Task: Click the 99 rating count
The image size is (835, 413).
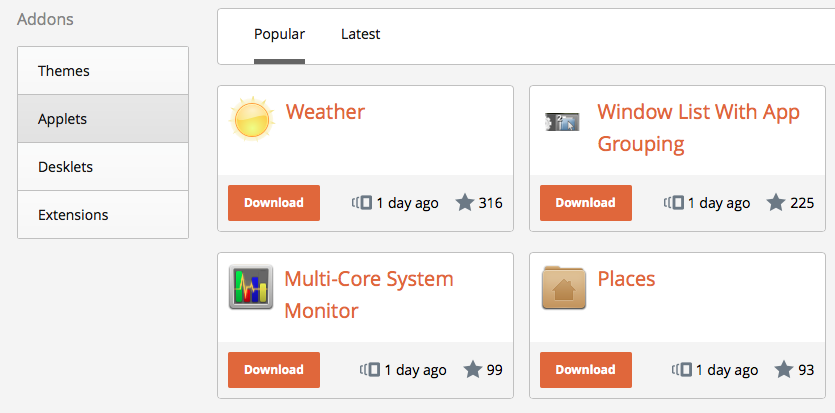Action: click(495, 369)
